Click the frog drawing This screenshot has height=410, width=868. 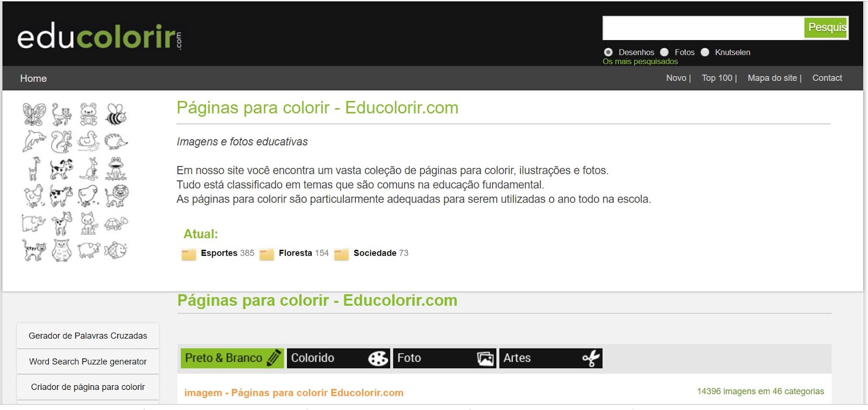pyautogui.click(x=116, y=169)
